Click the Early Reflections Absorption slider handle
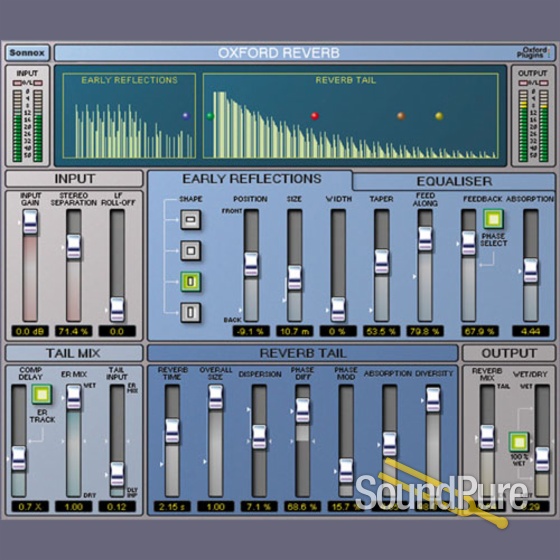 point(530,270)
